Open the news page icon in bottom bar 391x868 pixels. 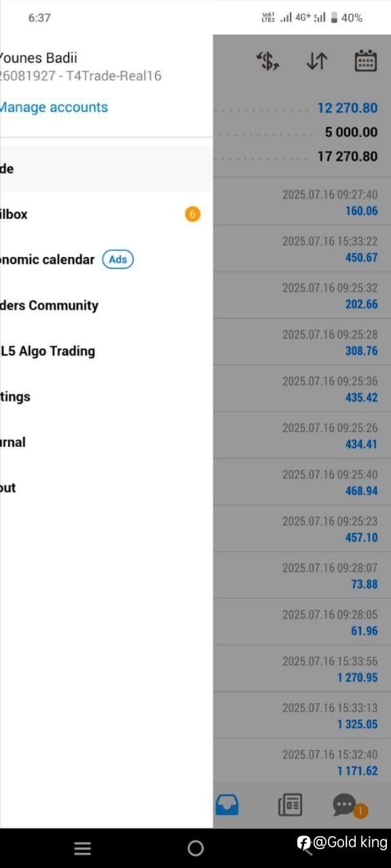[x=290, y=805]
